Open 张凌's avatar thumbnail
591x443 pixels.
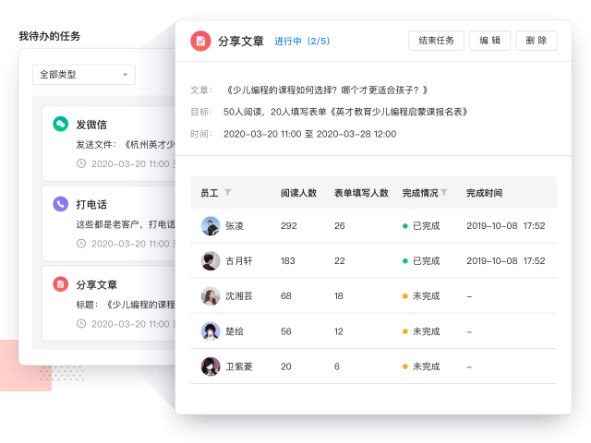[x=210, y=226]
